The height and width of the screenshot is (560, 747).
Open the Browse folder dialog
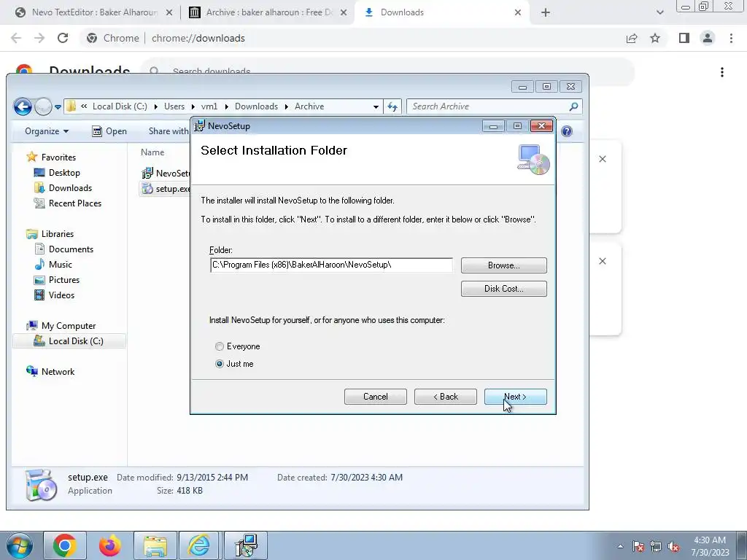[x=503, y=265]
